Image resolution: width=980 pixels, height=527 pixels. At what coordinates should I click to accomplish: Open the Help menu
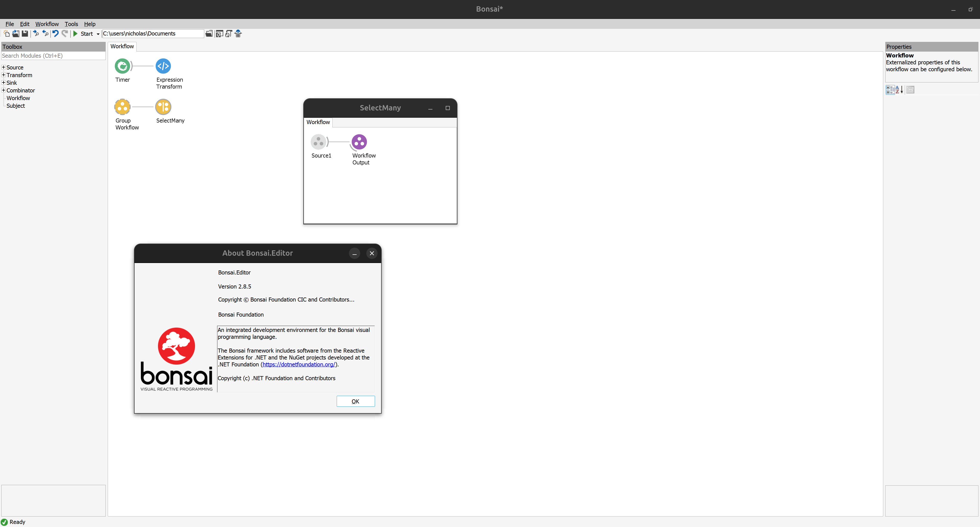tap(90, 24)
